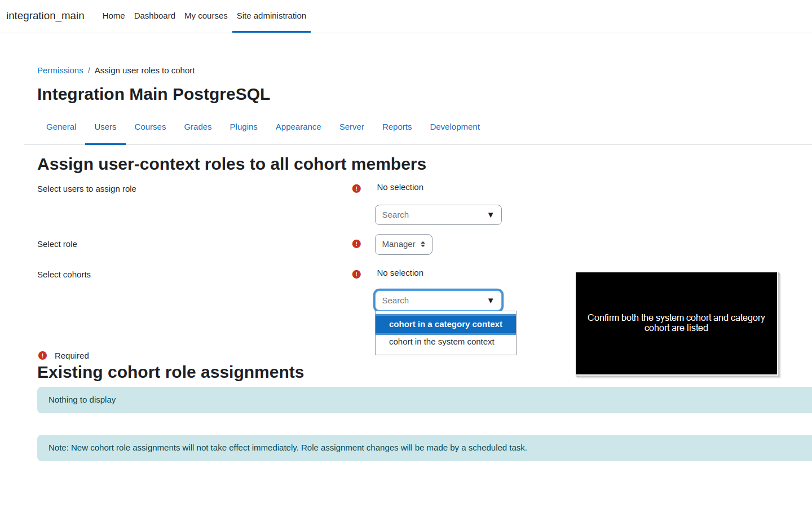Click the integration_main site name
The height and width of the screenshot is (512, 812).
(45, 16)
